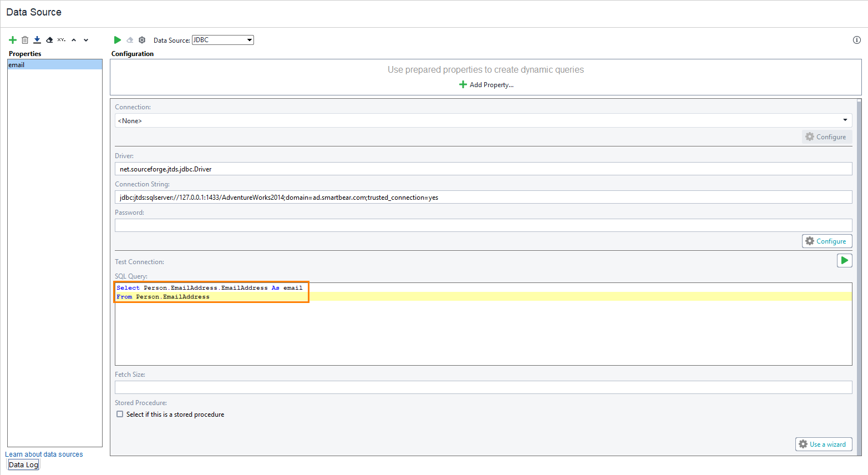Click the info icon in top right corner

856,39
